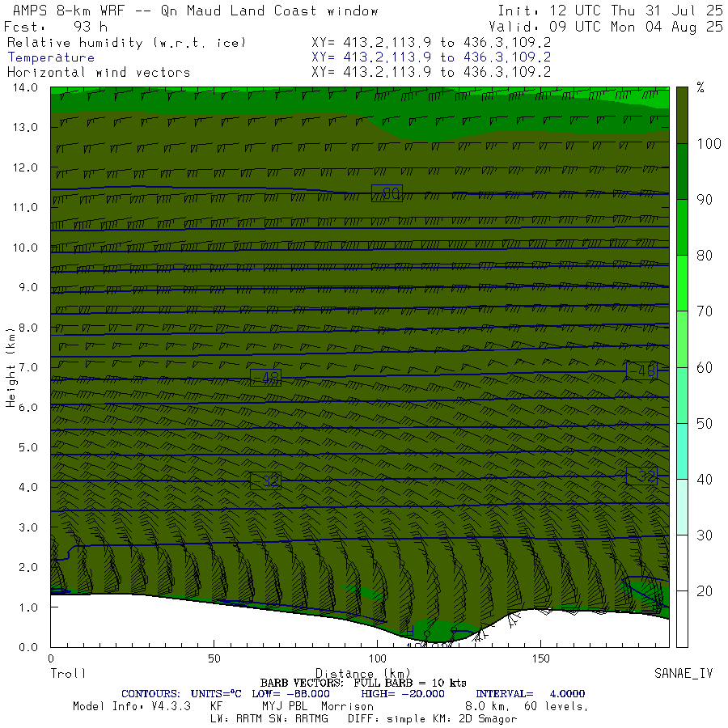Click the "LOW= -88.000" contour value
Screen dimensions: 728x728
click(x=290, y=694)
